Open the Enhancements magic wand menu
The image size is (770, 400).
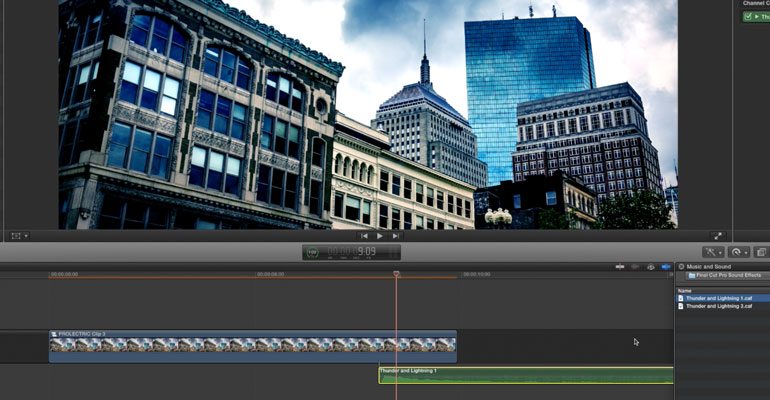coord(713,252)
